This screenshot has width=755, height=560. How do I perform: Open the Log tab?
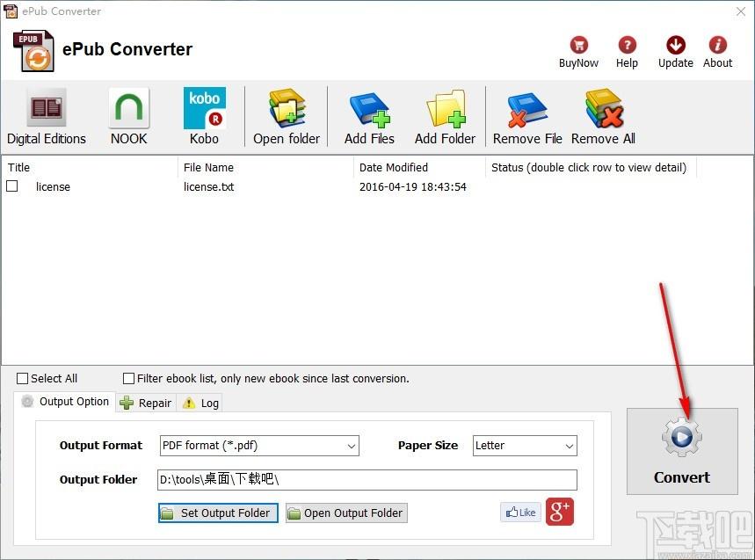[200, 403]
